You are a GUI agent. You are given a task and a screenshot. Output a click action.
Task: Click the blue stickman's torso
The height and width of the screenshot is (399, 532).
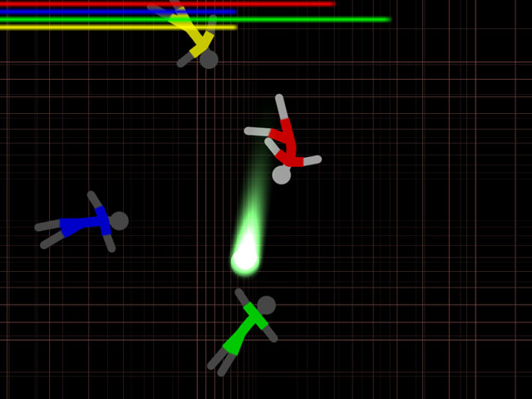(83, 224)
